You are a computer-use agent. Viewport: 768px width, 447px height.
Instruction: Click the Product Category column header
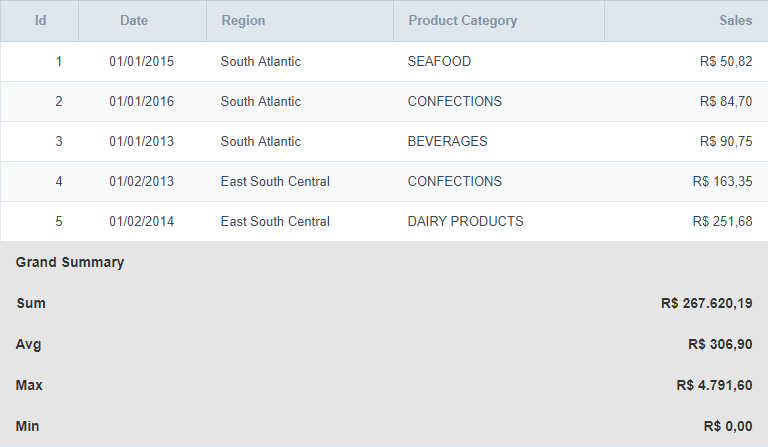[463, 21]
